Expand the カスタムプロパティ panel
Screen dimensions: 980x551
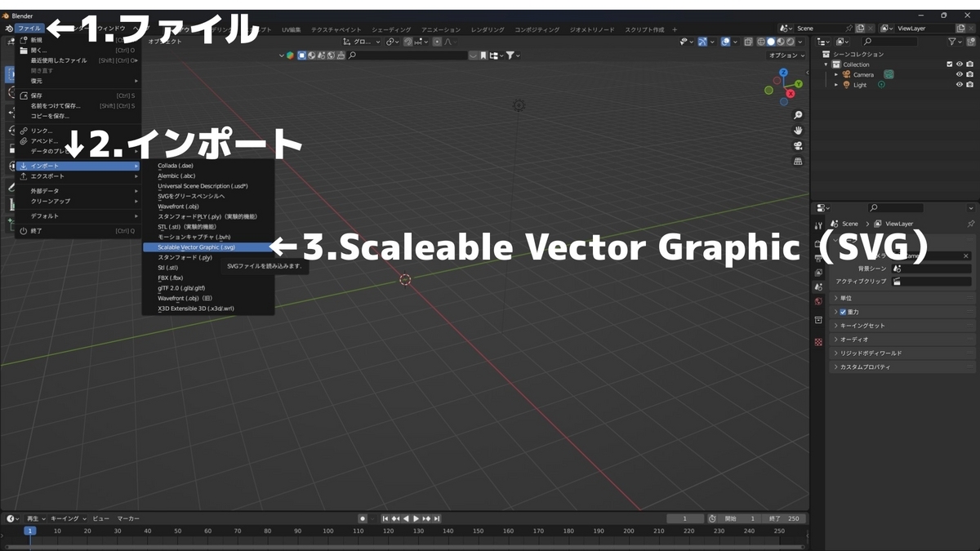(902, 367)
